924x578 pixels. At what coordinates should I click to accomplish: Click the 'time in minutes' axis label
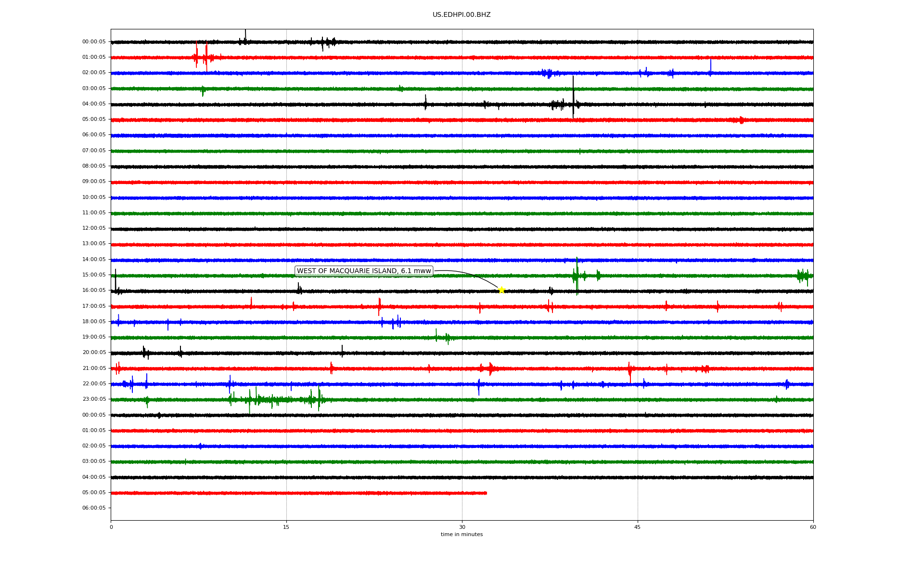pos(462,535)
